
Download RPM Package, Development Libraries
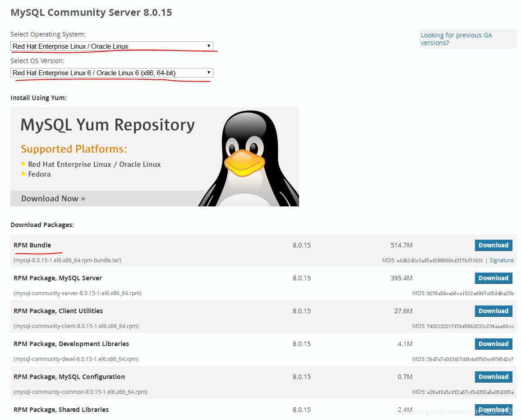point(493,344)
